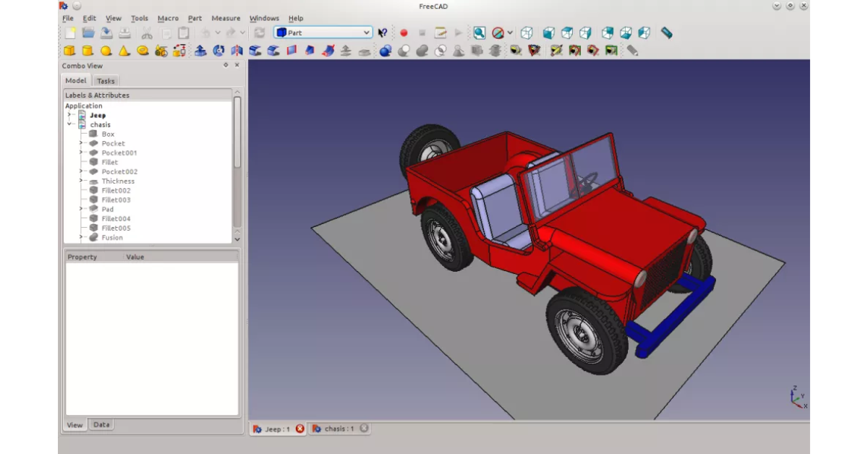Select the View property tab

pyautogui.click(x=75, y=424)
